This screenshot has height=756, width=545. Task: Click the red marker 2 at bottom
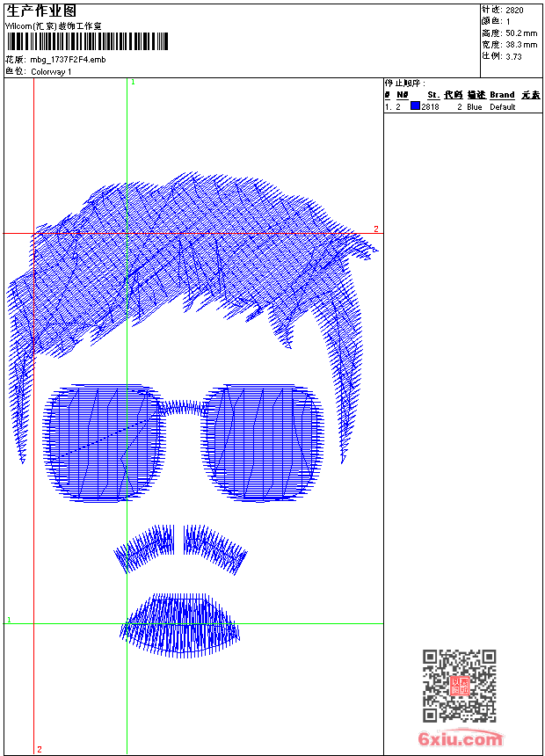[x=39, y=749]
